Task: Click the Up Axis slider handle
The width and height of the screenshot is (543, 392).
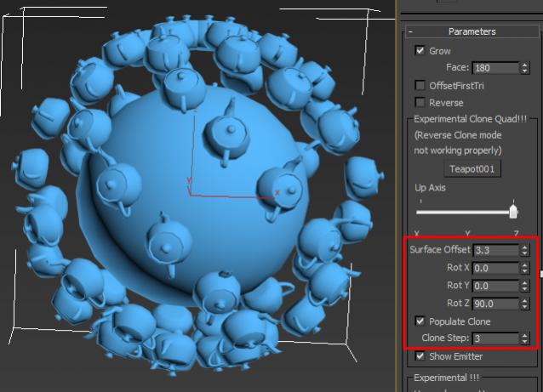Action: tap(513, 210)
